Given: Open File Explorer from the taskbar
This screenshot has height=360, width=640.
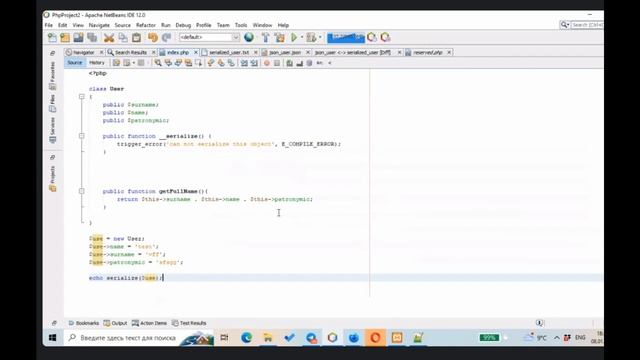Looking at the screenshot, I should [268, 338].
